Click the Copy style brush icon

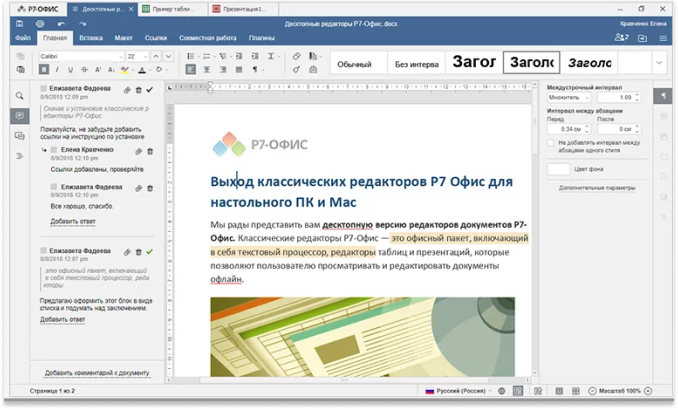pyautogui.click(x=296, y=70)
